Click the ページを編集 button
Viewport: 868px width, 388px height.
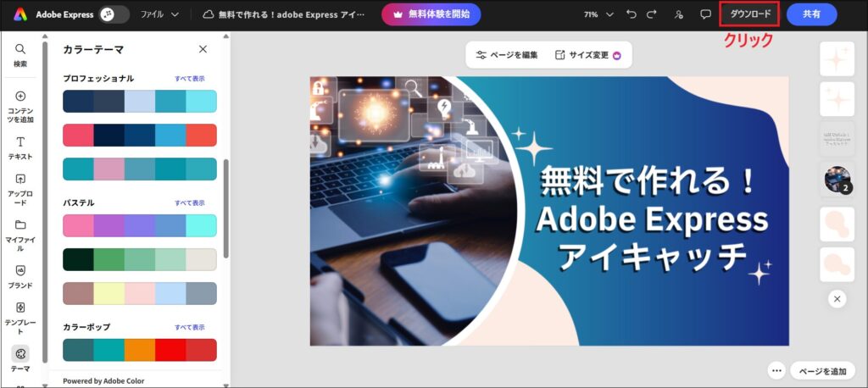coord(507,55)
